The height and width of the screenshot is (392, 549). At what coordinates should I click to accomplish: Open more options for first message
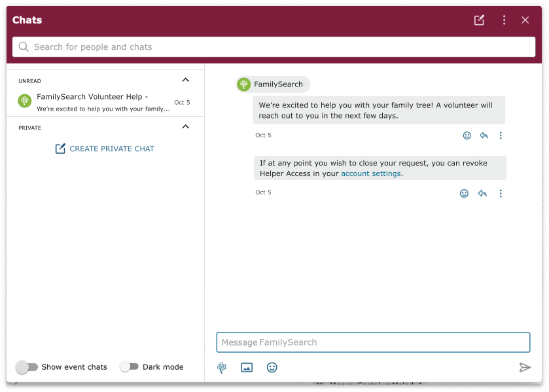(x=501, y=135)
